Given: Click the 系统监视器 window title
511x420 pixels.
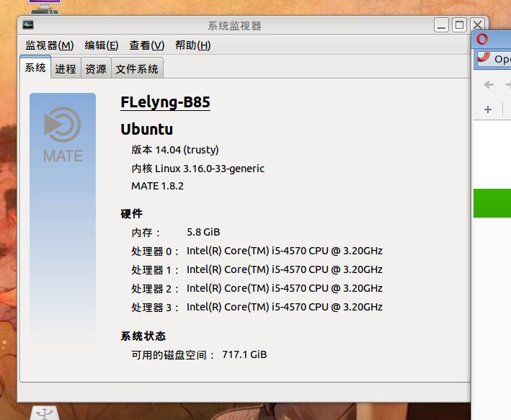Looking at the screenshot, I should (235, 26).
